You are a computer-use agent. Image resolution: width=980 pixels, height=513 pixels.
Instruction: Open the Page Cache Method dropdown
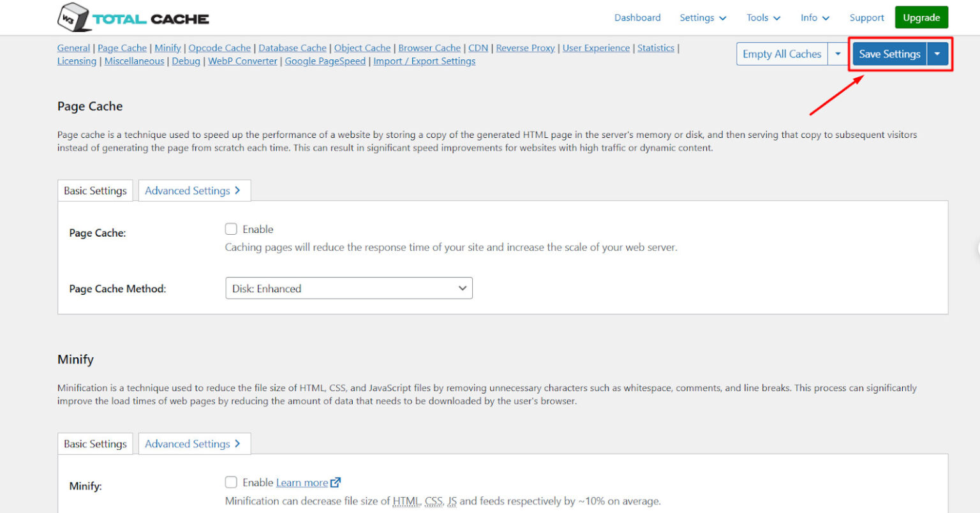point(348,288)
